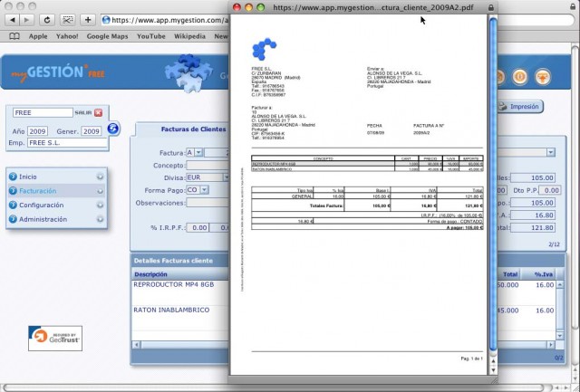Screen dimensions: 580x392
Task: Click the Emp. FREE S.L. field
Action: tap(67, 143)
